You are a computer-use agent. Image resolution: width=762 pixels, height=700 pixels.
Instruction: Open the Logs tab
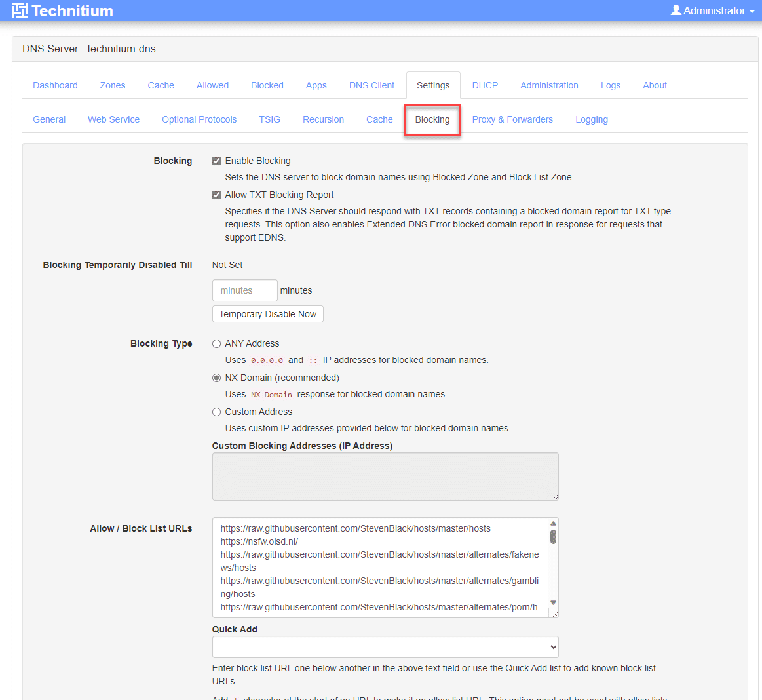coord(611,86)
